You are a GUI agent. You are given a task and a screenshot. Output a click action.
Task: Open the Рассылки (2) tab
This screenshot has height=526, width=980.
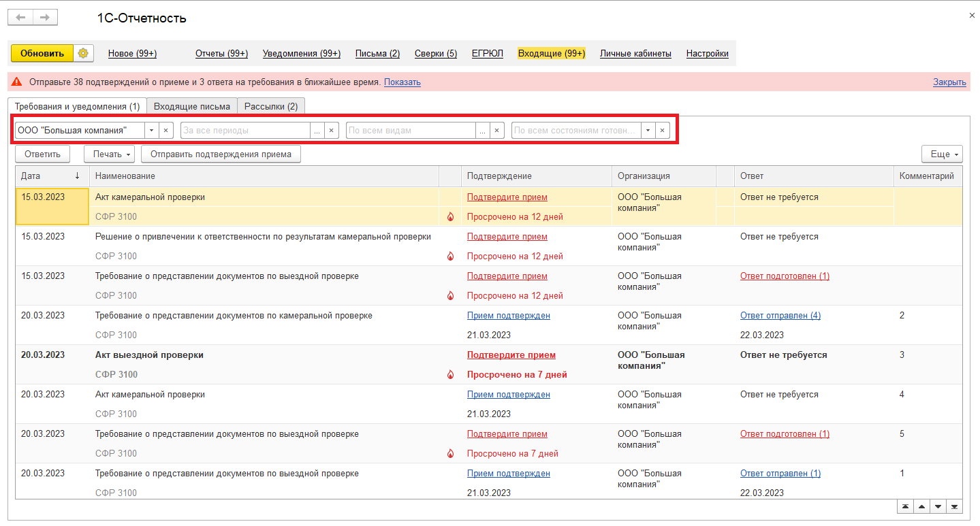[271, 106]
